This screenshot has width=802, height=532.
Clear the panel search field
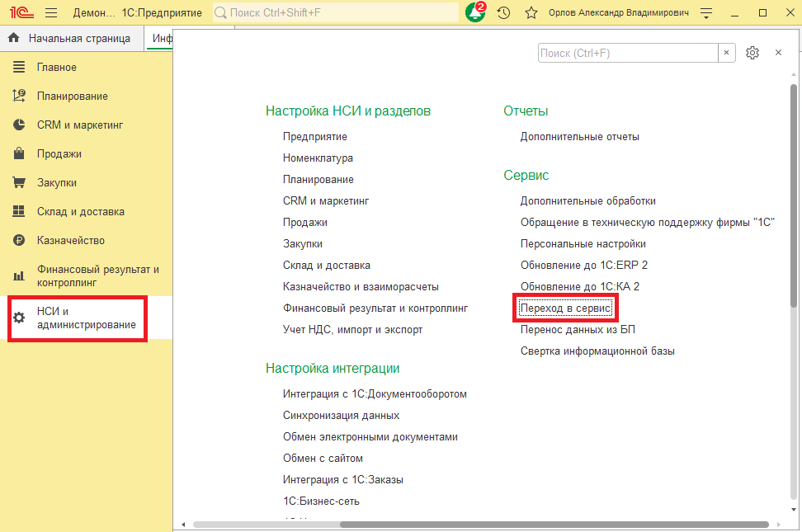[x=726, y=53]
